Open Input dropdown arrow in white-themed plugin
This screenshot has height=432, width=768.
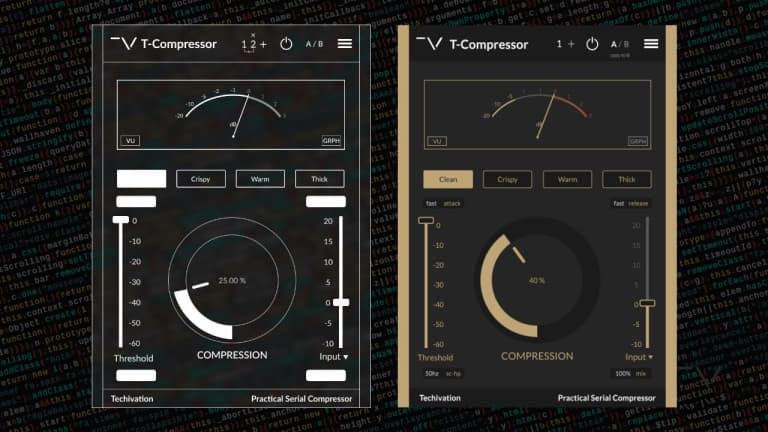[x=346, y=357]
